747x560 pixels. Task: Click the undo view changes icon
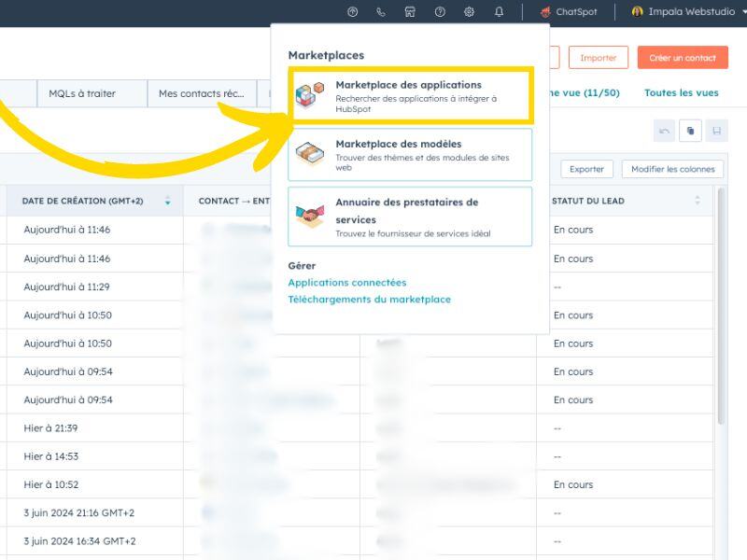[665, 131]
